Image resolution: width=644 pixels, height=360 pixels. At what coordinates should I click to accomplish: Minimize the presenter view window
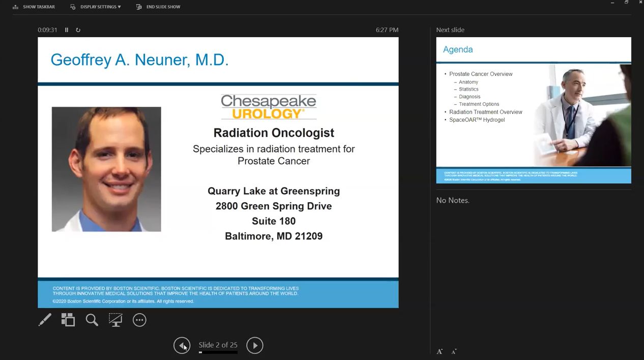point(612,3)
